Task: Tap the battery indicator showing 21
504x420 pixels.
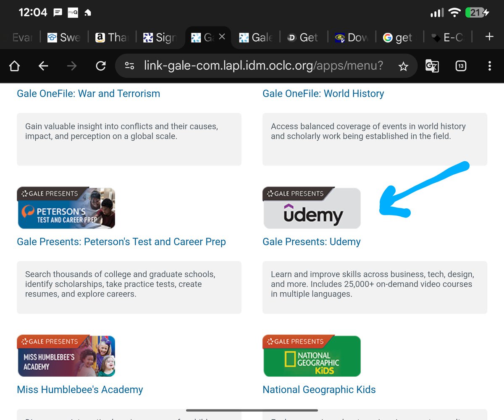Action: [x=478, y=13]
